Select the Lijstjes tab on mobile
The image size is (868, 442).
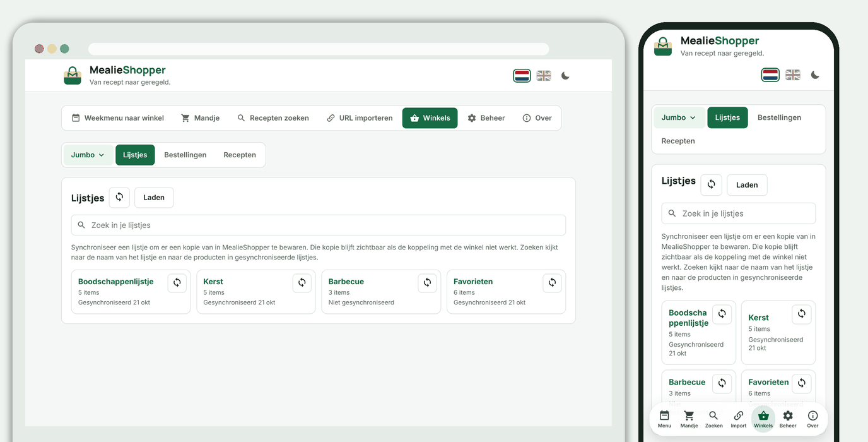coord(727,117)
